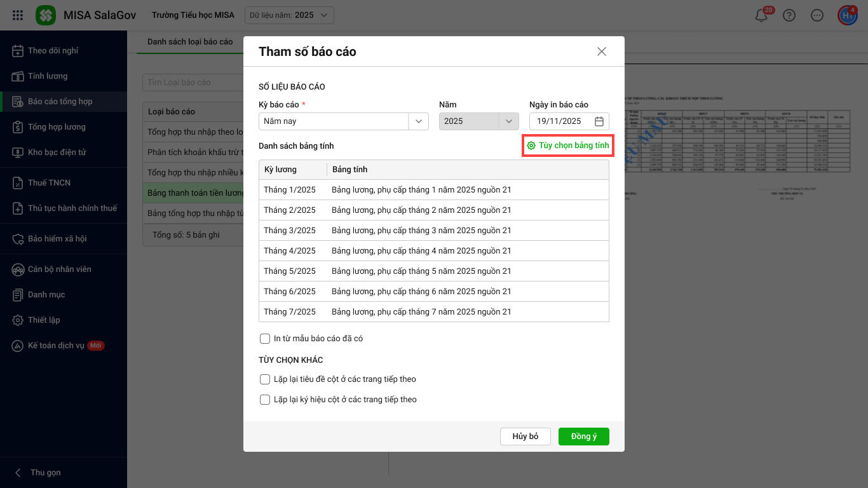Image resolution: width=868 pixels, height=488 pixels.
Task: Open the Dữ liệu năm selector
Action: point(289,15)
